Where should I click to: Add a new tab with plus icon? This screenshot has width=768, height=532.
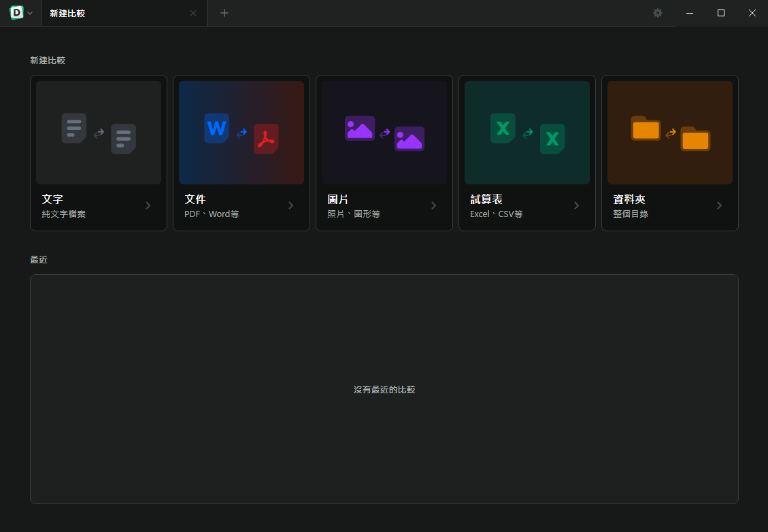click(x=224, y=13)
